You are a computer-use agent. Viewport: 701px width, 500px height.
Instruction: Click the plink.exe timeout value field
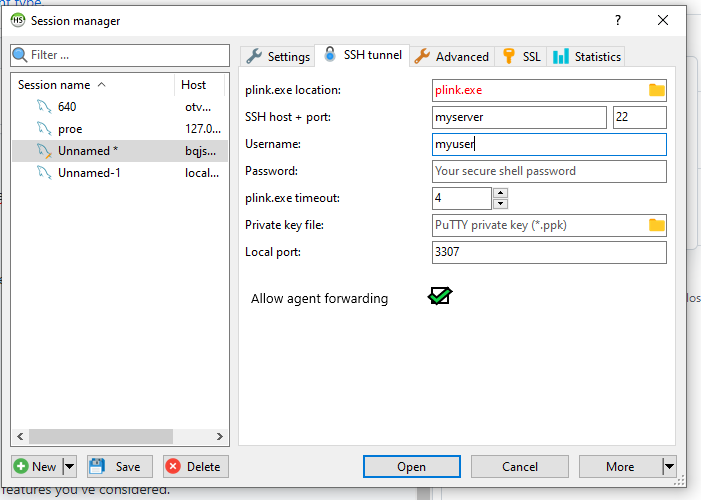[x=462, y=198]
